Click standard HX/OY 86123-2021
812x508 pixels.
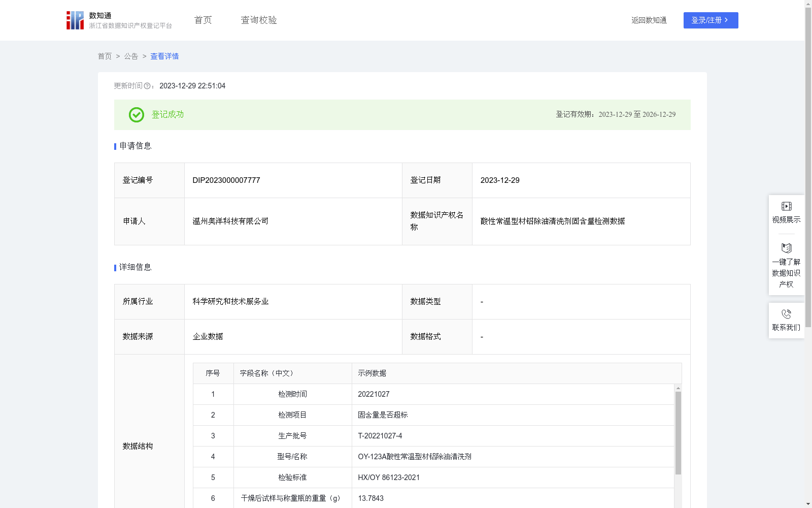tap(389, 478)
